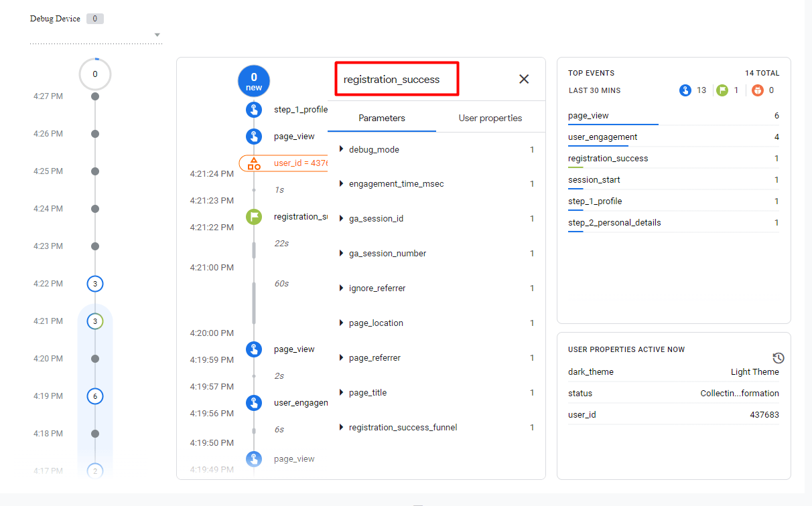The image size is (812, 506).
Task: Open the user properties history icon
Action: tap(778, 358)
